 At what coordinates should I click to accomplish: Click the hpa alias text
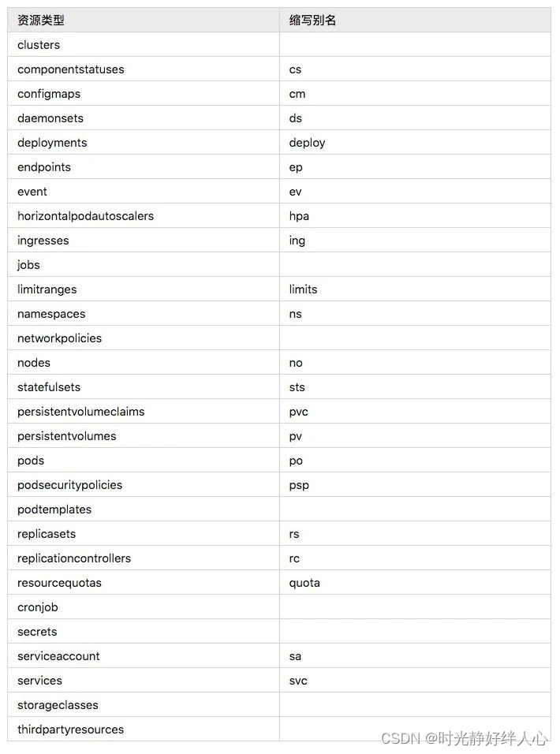coord(299,216)
